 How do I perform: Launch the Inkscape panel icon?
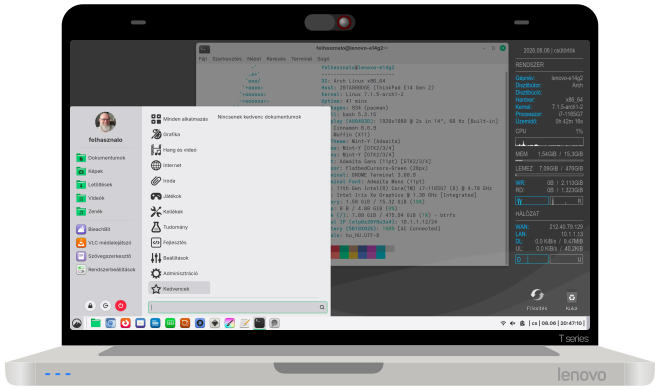(x=215, y=323)
